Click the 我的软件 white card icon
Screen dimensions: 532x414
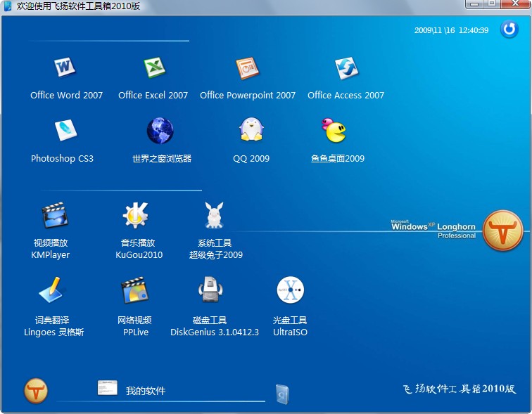107,388
